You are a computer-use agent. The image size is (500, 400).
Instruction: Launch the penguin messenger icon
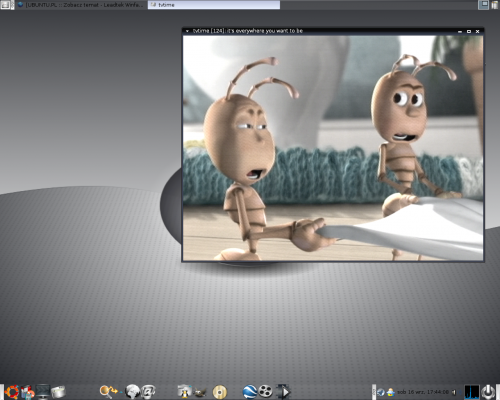pyautogui.click(x=184, y=392)
